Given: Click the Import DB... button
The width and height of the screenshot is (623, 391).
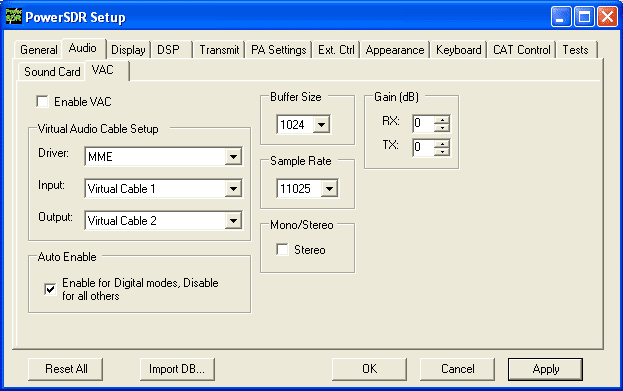Looking at the screenshot, I should (x=177, y=369).
